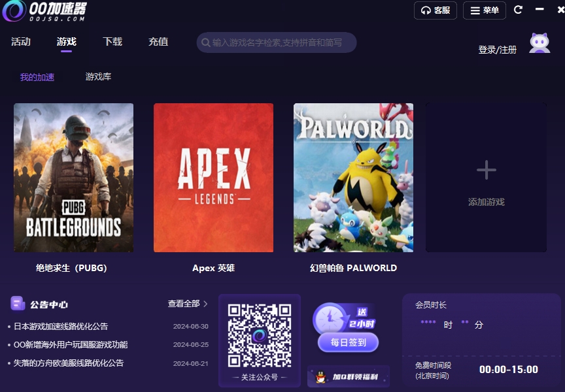
Task: Open 客服 customer service
Action: point(436,10)
